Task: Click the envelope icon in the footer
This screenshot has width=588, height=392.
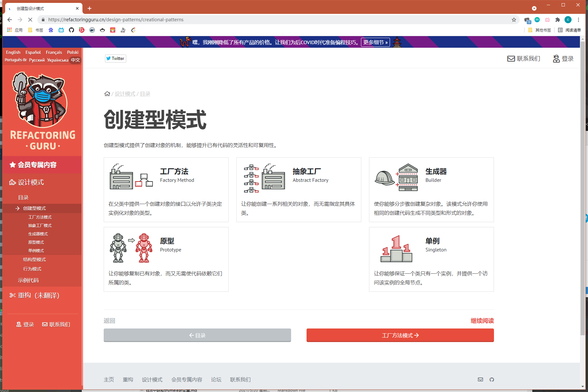Action: tap(480, 379)
